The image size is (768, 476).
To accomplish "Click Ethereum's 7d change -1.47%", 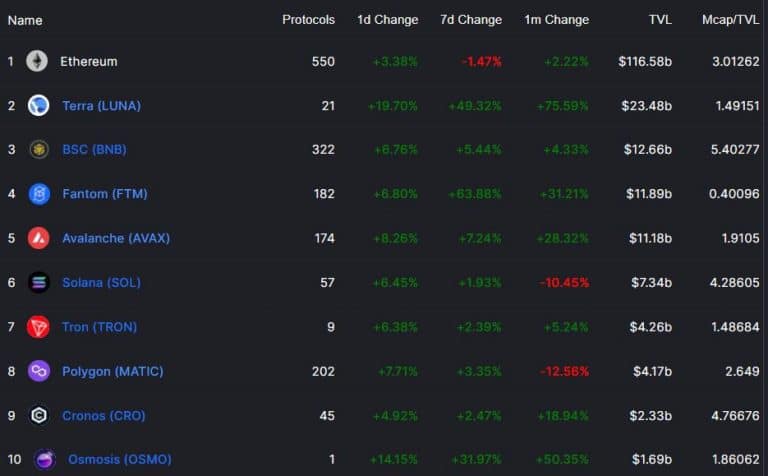I will [x=481, y=62].
